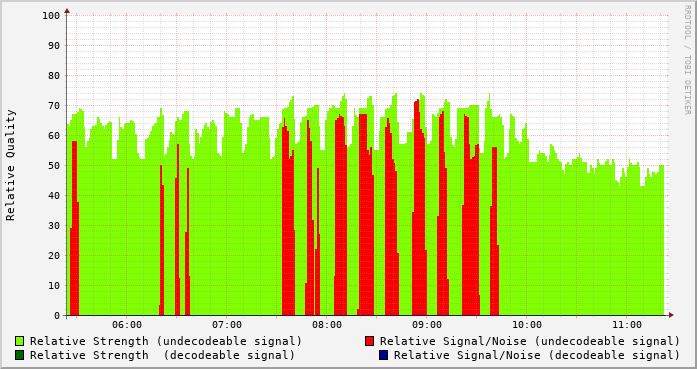Click the 09:00 time axis label
Screen dimensions: 697x369
427,325
